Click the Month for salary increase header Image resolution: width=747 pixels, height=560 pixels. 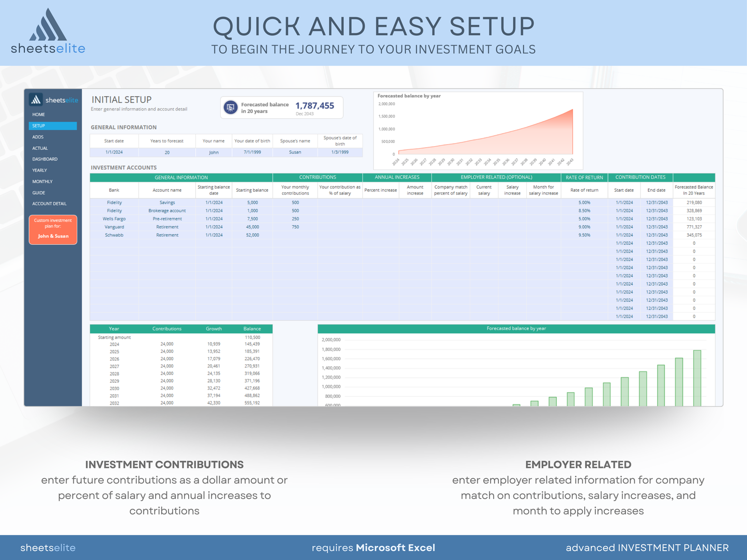click(543, 190)
